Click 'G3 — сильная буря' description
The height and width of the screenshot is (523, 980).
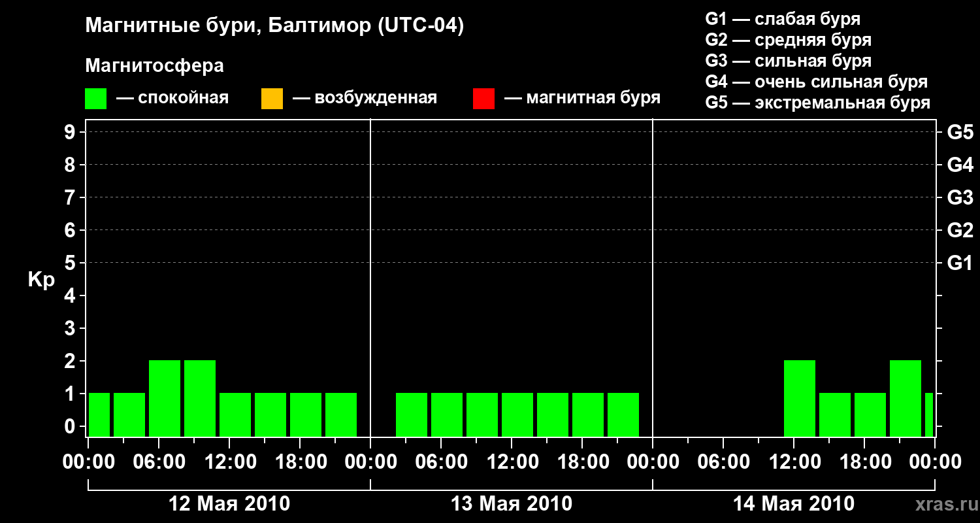tap(789, 60)
